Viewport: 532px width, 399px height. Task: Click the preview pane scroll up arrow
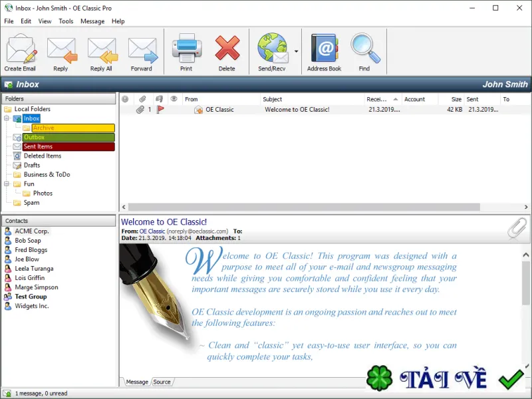pyautogui.click(x=526, y=255)
